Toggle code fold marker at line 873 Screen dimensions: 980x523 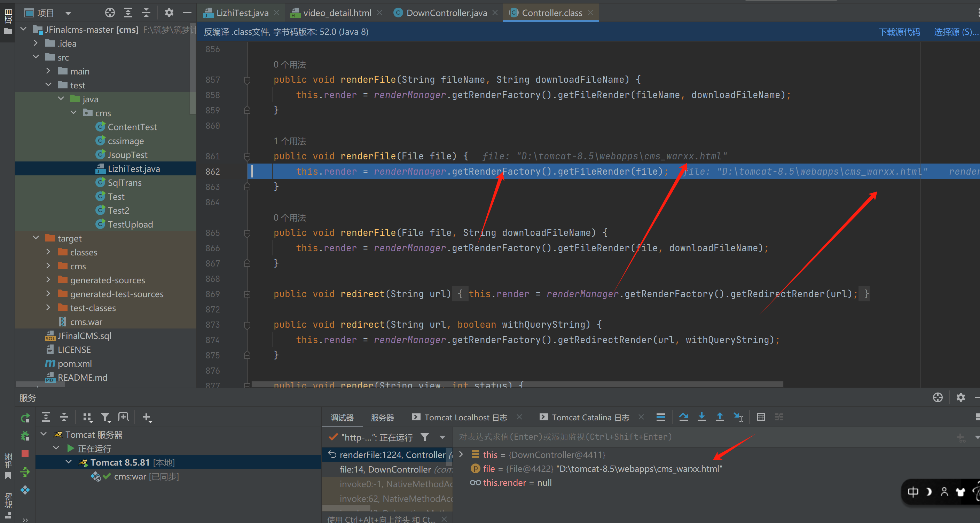[x=247, y=325]
